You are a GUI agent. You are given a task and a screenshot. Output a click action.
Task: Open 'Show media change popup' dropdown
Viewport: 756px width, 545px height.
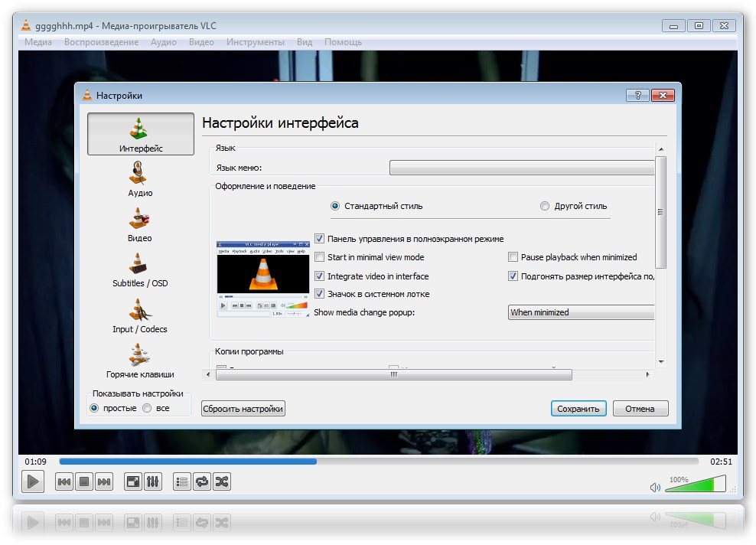click(x=582, y=312)
